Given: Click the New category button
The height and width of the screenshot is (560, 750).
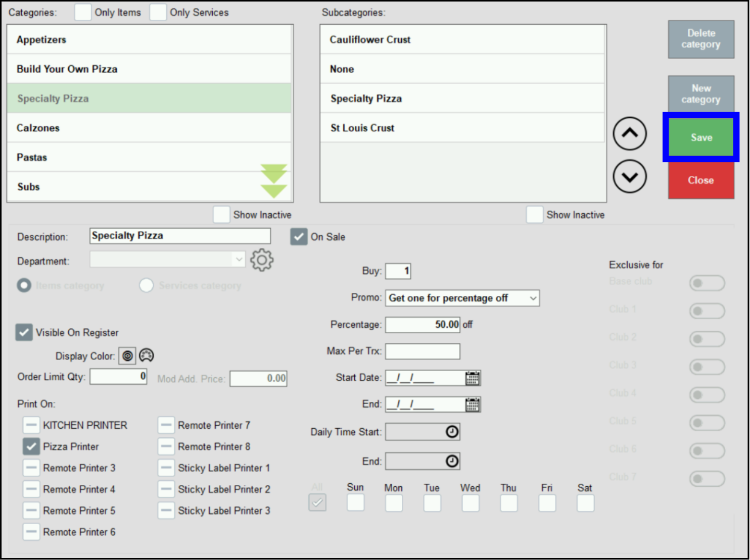Looking at the screenshot, I should (701, 94).
